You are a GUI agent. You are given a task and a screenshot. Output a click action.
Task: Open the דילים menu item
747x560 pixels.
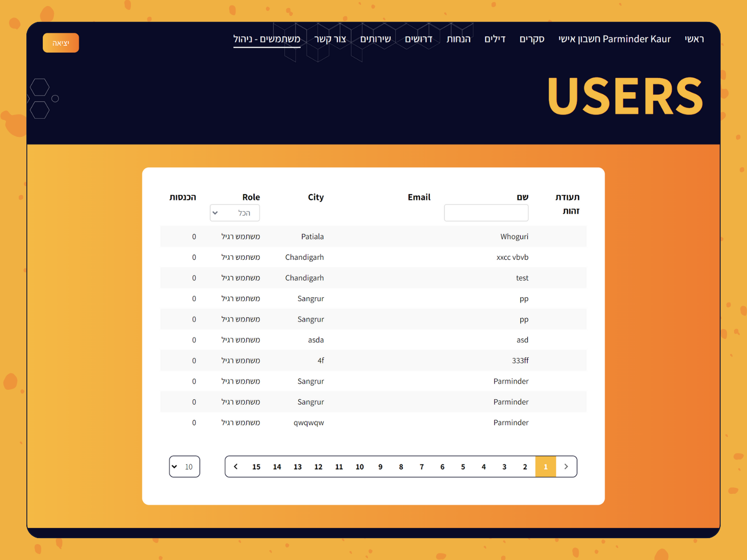point(495,39)
